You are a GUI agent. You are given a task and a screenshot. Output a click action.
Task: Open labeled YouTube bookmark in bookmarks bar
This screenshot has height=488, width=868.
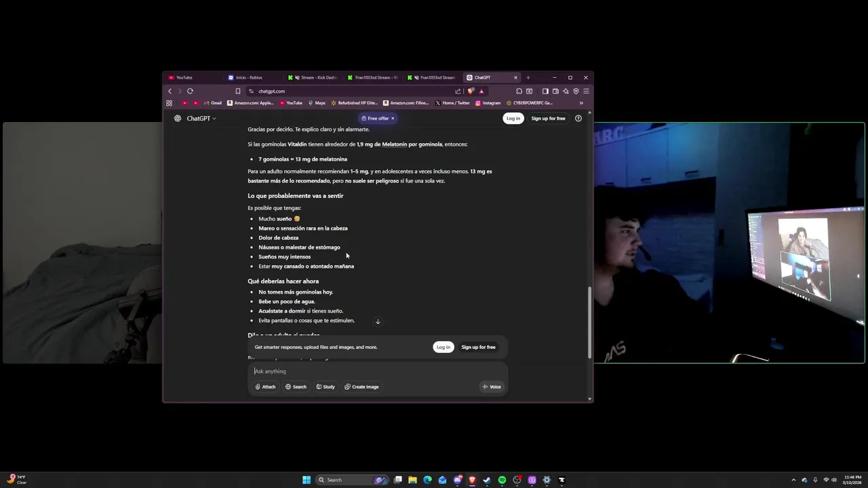pyautogui.click(x=291, y=103)
